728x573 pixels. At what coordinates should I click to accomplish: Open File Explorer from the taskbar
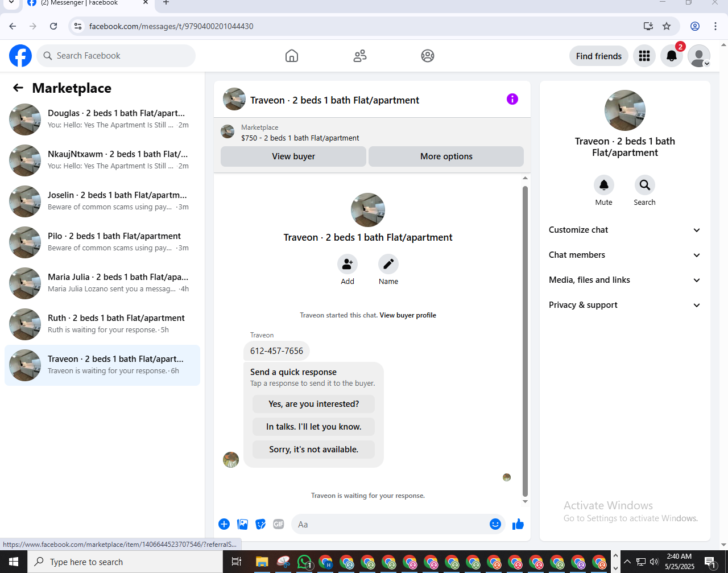coord(262,562)
